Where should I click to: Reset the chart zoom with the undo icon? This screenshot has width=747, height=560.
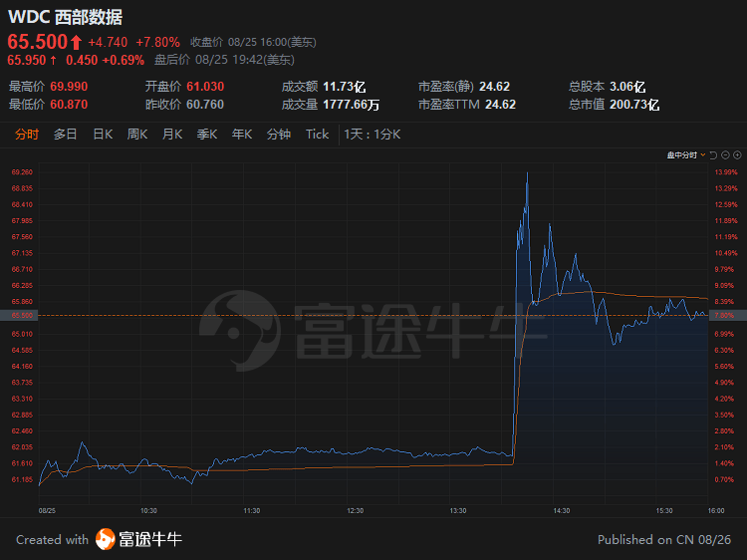(x=713, y=155)
